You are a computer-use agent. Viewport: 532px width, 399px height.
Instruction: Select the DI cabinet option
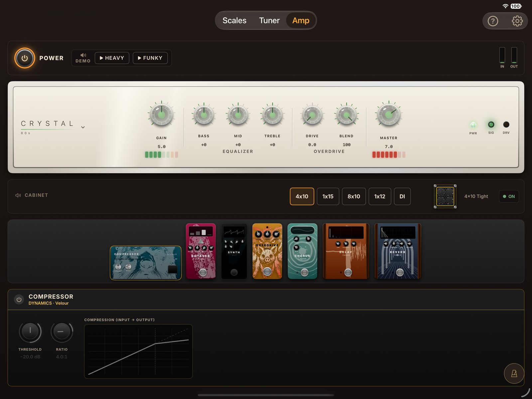(402, 197)
